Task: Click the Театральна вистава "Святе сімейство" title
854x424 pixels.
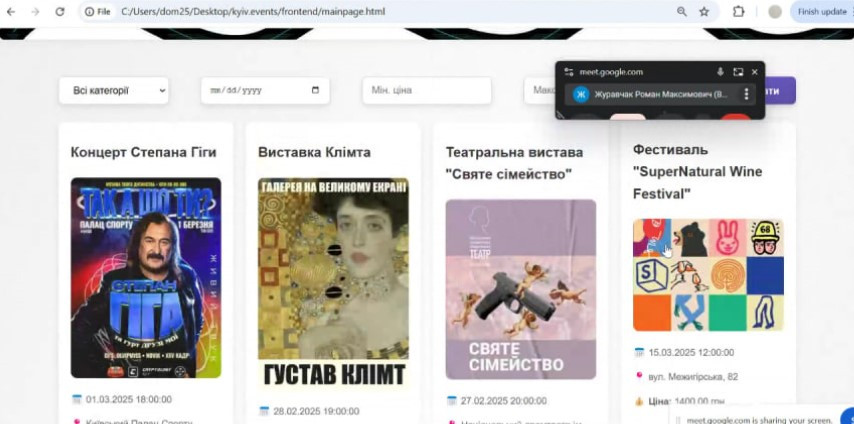Action: (514, 163)
